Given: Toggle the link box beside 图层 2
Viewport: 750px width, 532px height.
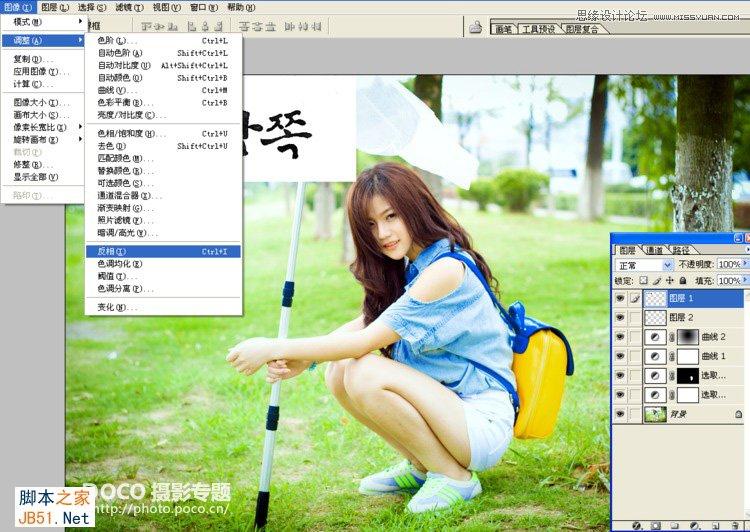Looking at the screenshot, I should pos(635,318).
